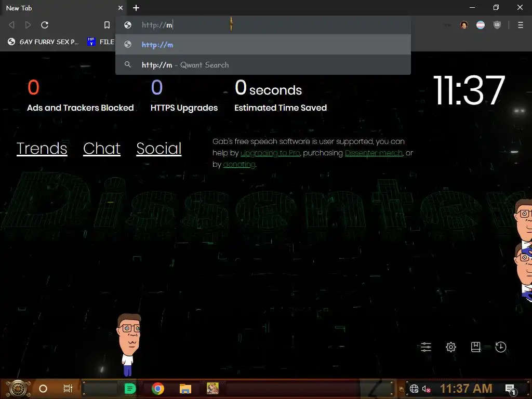Viewport: 532px width, 399px height.
Task: Launch Google Chrome from the taskbar
Action: click(x=158, y=389)
